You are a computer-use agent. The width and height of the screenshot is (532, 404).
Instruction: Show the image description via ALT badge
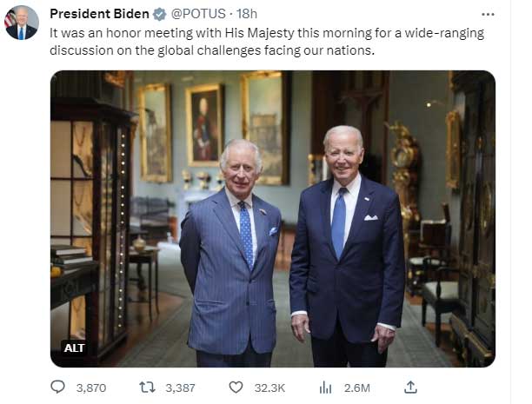(75, 348)
